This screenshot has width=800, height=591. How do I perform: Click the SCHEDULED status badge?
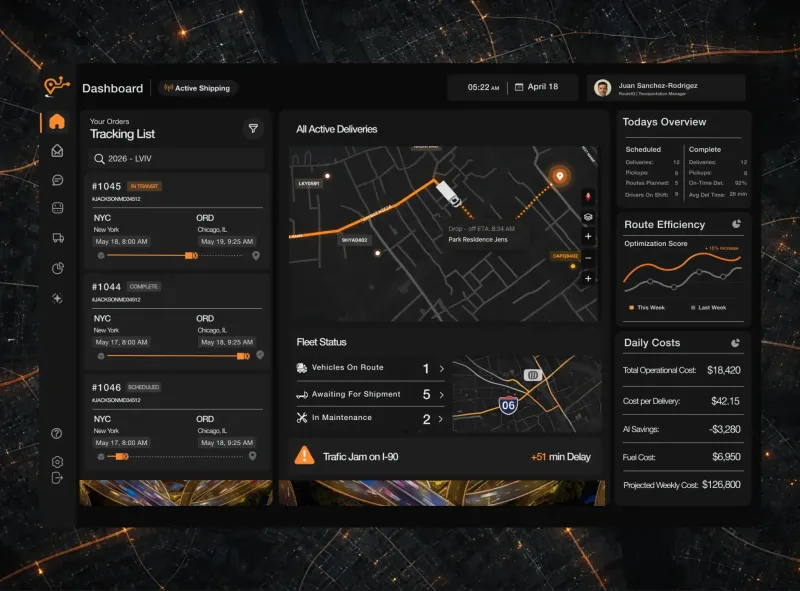tap(144, 387)
